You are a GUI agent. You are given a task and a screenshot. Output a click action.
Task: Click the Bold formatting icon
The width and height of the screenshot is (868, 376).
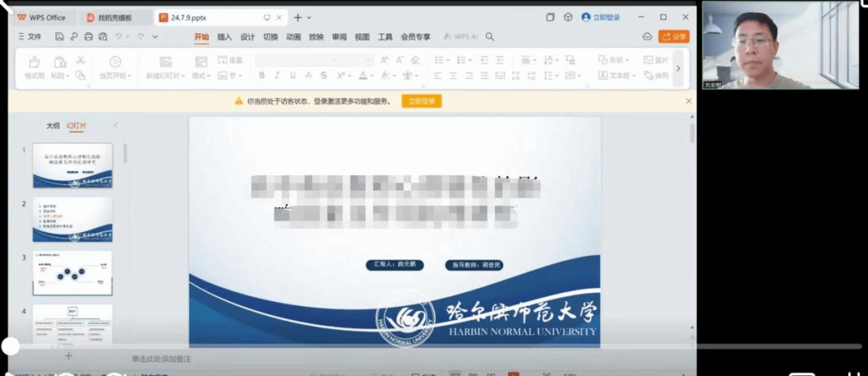(261, 76)
